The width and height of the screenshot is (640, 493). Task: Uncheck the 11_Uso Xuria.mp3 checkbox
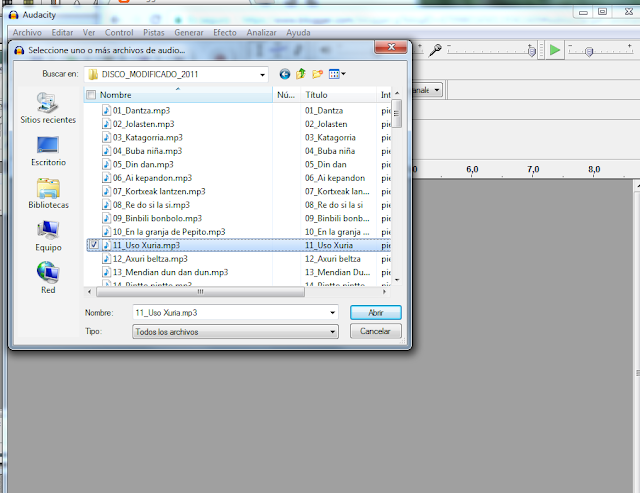94,245
